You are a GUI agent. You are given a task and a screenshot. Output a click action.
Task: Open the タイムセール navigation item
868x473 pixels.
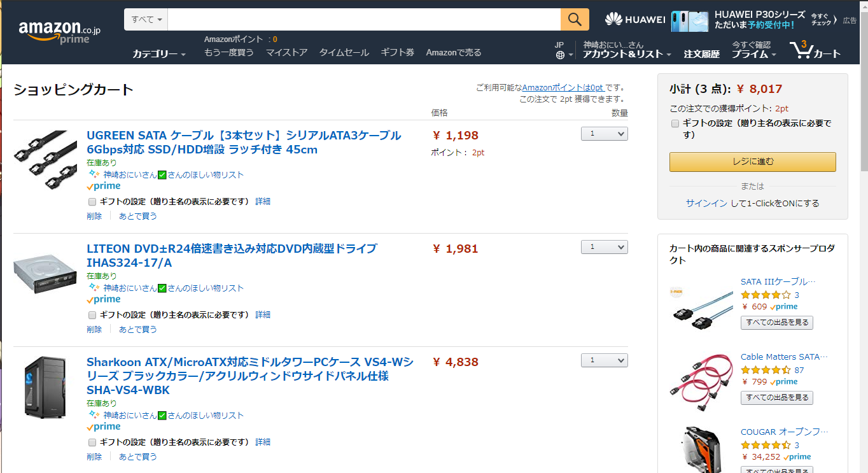344,53
